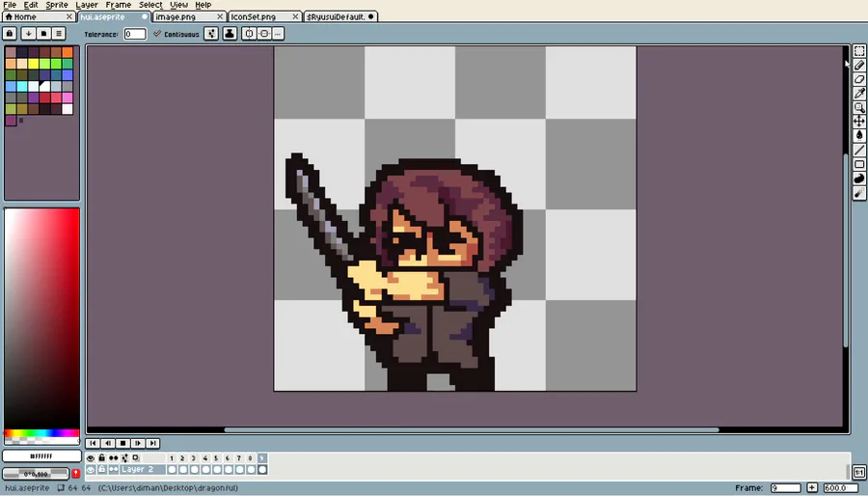Toggle horizontal symmetry mode icon

(x=249, y=34)
